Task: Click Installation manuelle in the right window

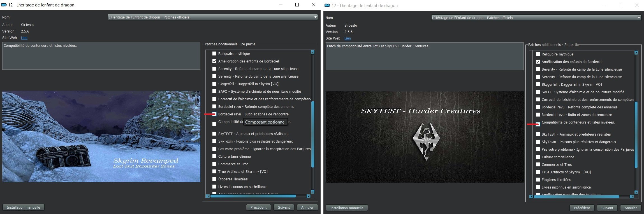Action: pos(347,208)
